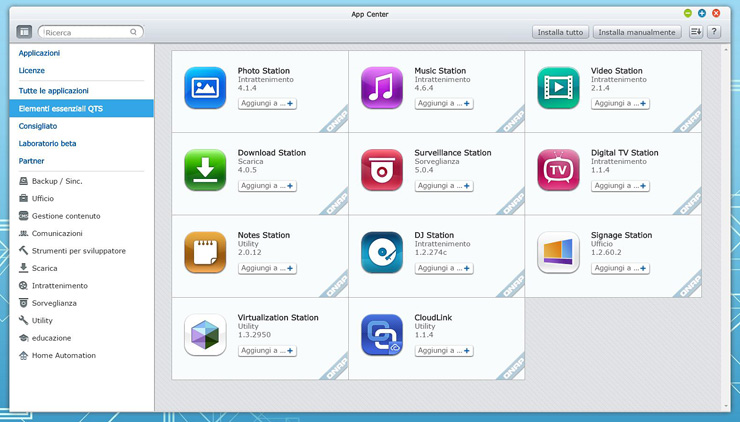Expand Aggiungi a dropdown for Signage Station
Screen dimensions: 740x422
(643, 268)
